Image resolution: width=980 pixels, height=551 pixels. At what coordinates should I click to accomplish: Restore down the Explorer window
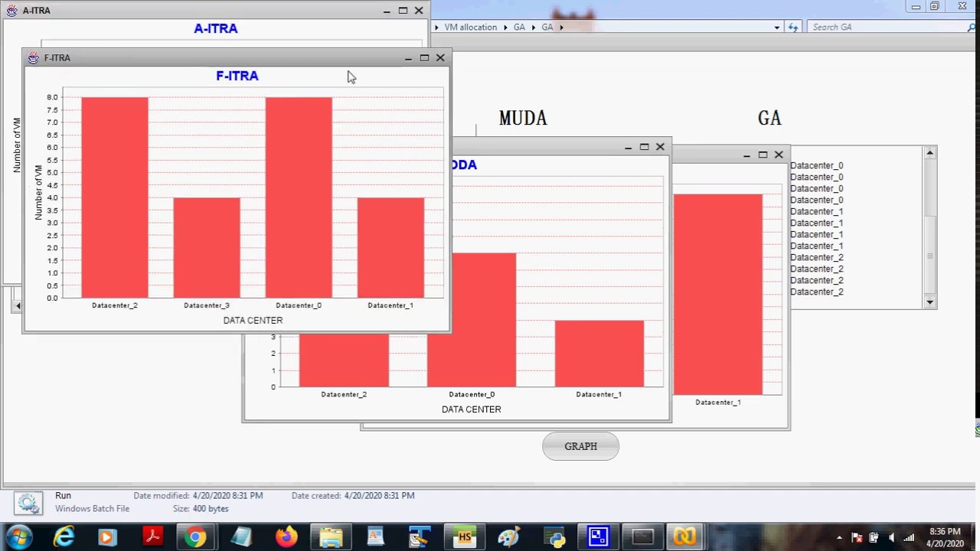point(935,6)
